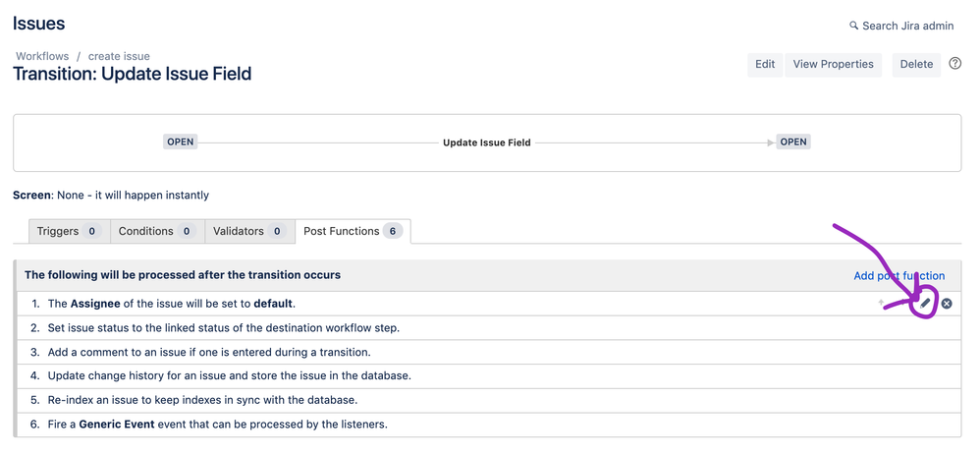The image size is (980, 455).
Task: Go to Workflows breadcrumb link
Action: coord(42,56)
